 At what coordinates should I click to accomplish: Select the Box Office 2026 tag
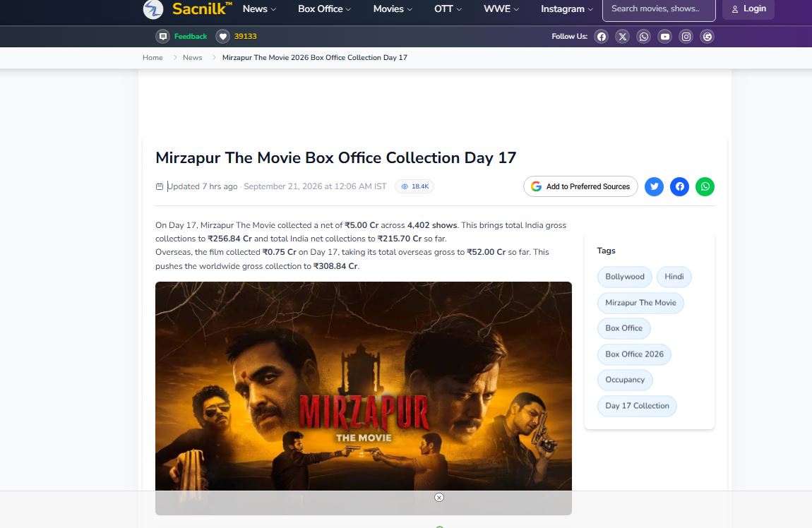click(634, 354)
